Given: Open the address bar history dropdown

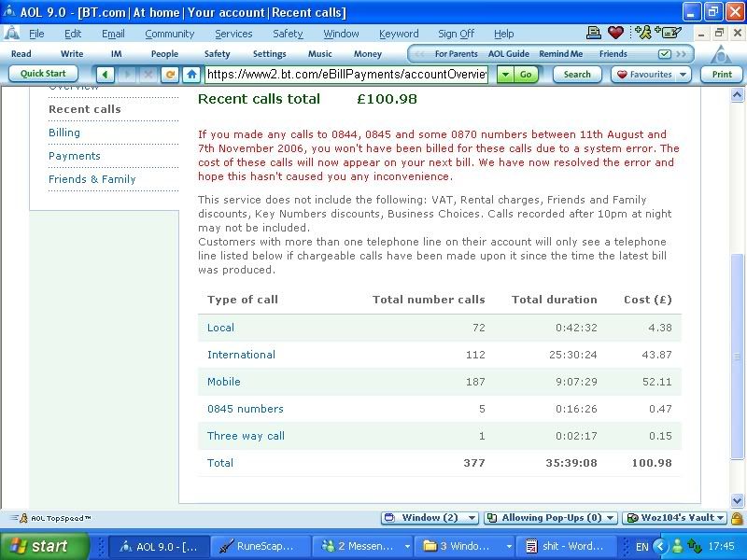Looking at the screenshot, I should click(505, 75).
